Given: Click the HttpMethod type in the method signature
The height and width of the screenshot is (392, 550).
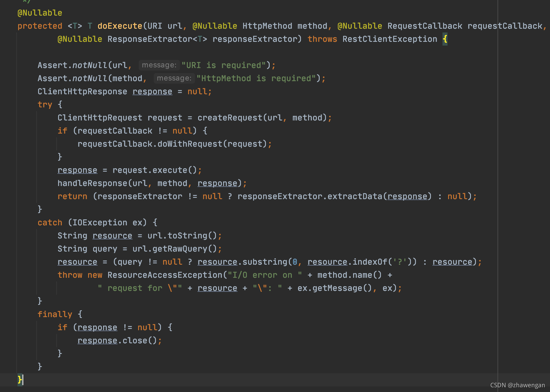Looking at the screenshot, I should (267, 26).
